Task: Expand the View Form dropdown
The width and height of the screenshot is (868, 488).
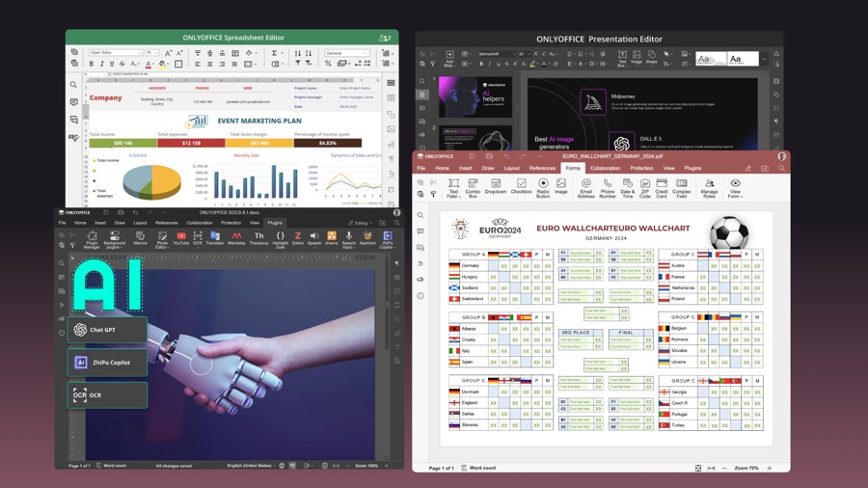Action: coord(735,188)
